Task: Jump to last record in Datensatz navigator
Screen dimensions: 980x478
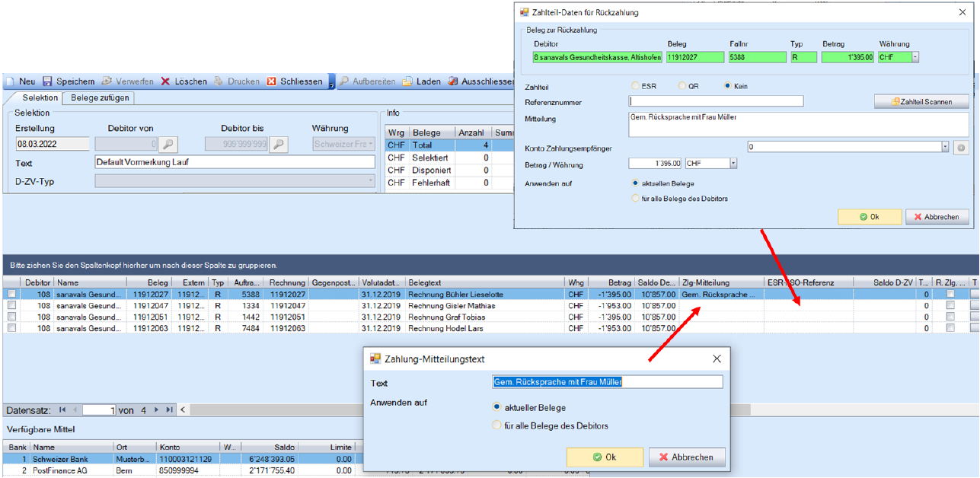Action: [x=169, y=409]
